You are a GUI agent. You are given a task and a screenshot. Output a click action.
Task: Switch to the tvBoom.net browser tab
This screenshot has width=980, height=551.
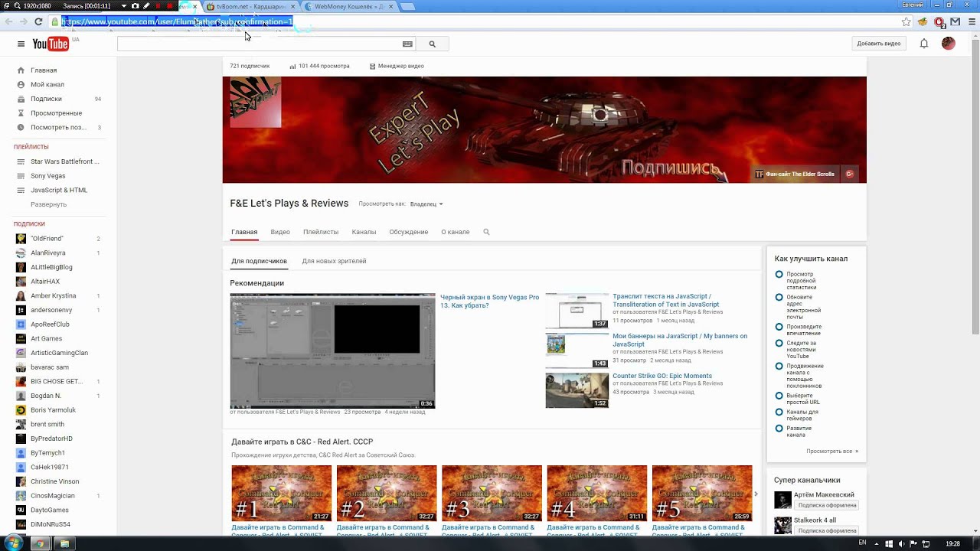tap(250, 6)
